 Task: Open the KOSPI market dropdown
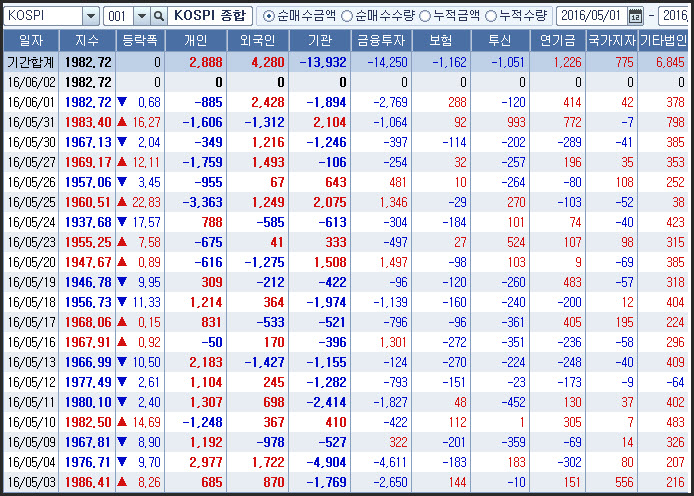coord(91,16)
